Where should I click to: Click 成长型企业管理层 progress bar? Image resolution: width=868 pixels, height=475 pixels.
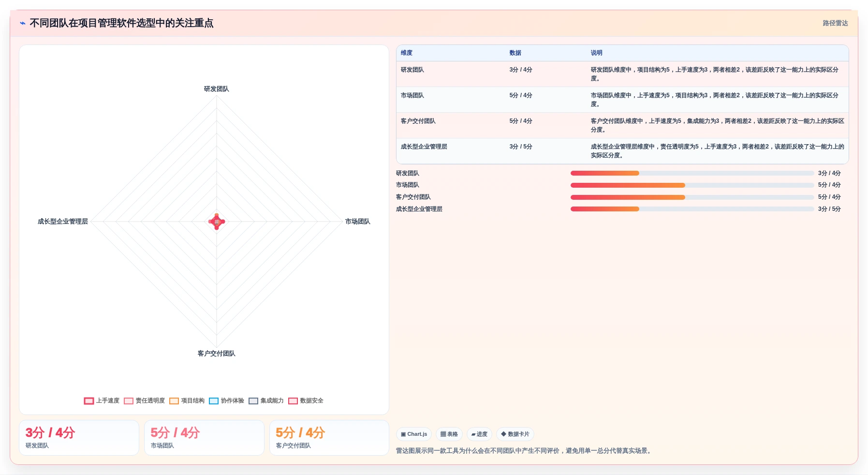coord(692,209)
